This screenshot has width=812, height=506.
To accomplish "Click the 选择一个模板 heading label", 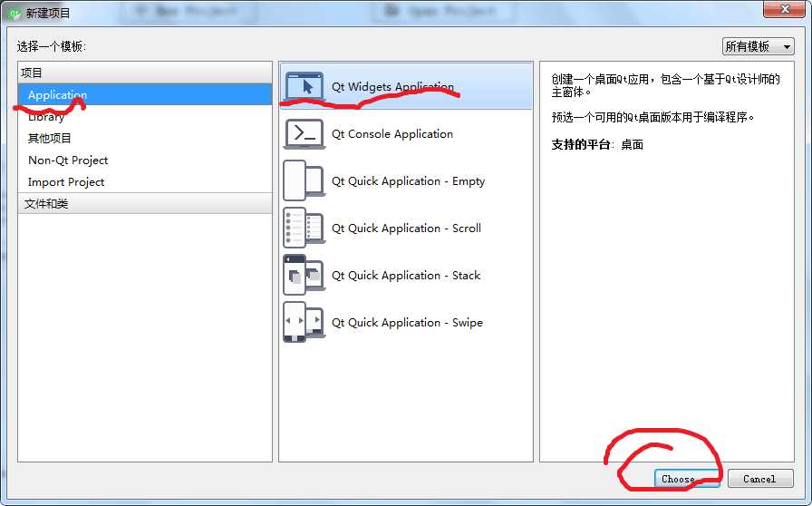I will pyautogui.click(x=51, y=46).
